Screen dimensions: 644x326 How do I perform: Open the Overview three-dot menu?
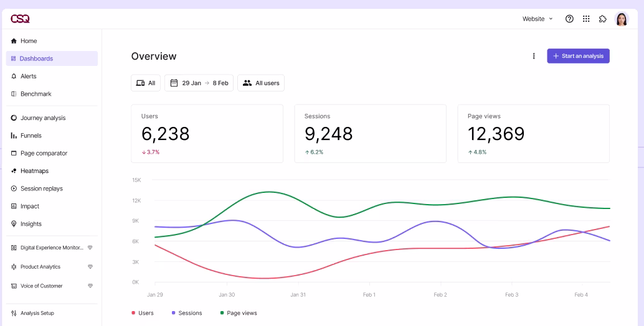point(534,56)
